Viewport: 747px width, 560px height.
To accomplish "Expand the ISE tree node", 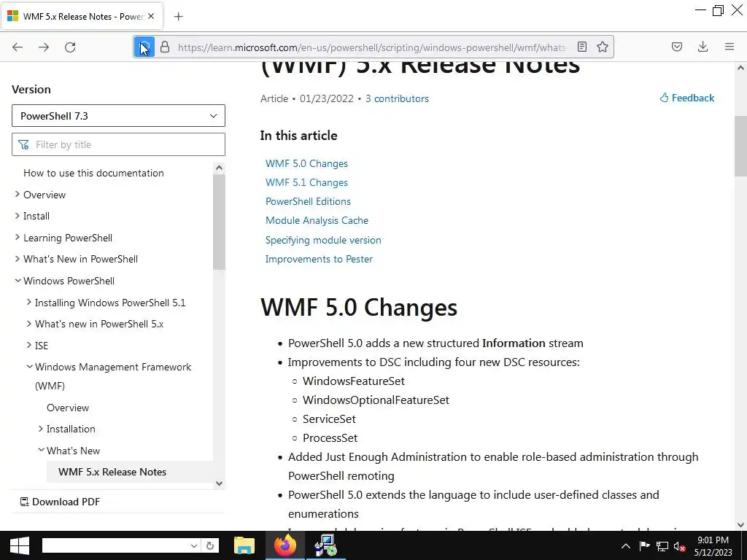I will pos(29,345).
